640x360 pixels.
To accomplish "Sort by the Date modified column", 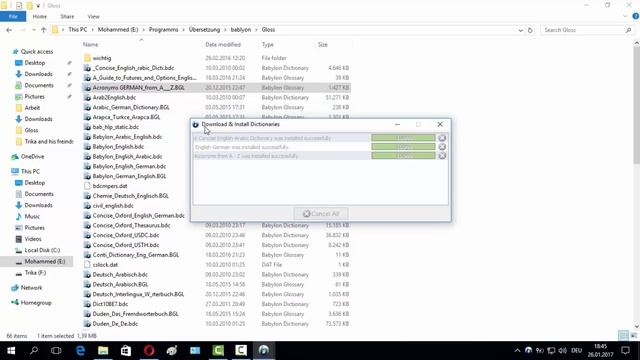I will pyautogui.click(x=223, y=44).
